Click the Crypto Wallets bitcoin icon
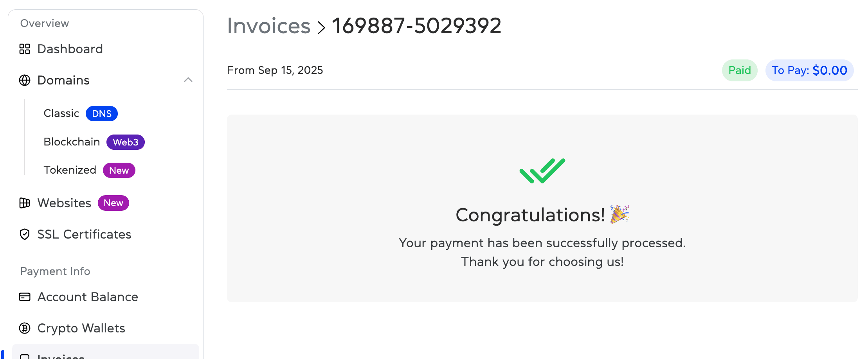Viewport: 868px width, 359px height. [x=25, y=328]
